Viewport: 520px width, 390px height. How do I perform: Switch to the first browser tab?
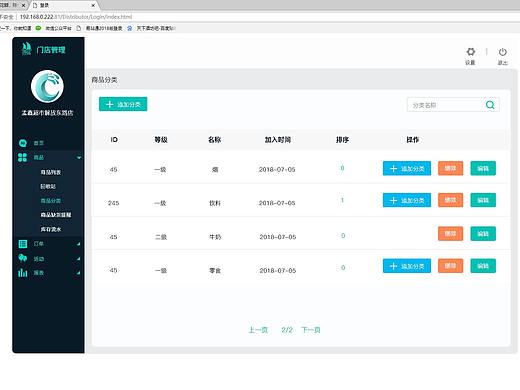click(x=12, y=5)
